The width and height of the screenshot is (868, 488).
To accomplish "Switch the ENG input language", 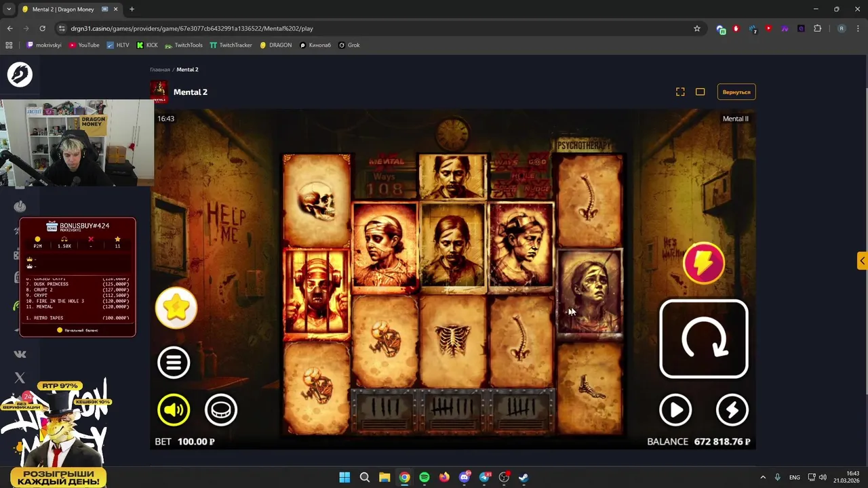I will (x=794, y=477).
